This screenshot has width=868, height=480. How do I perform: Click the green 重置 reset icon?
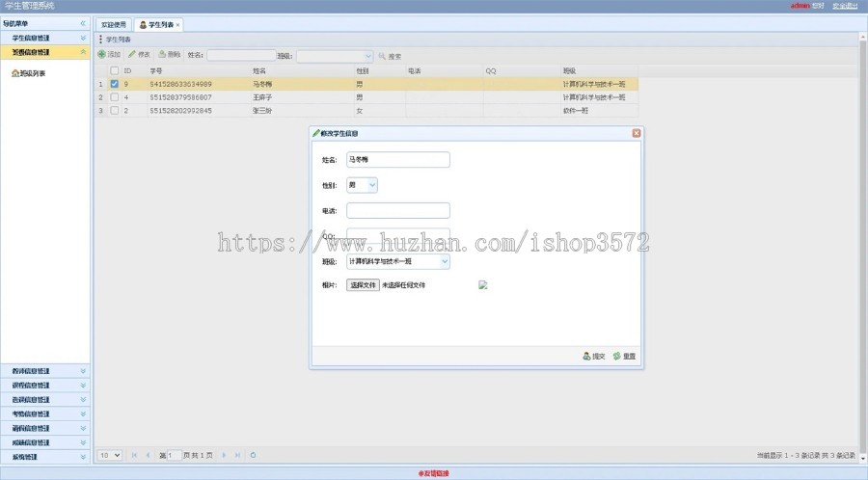pos(616,356)
